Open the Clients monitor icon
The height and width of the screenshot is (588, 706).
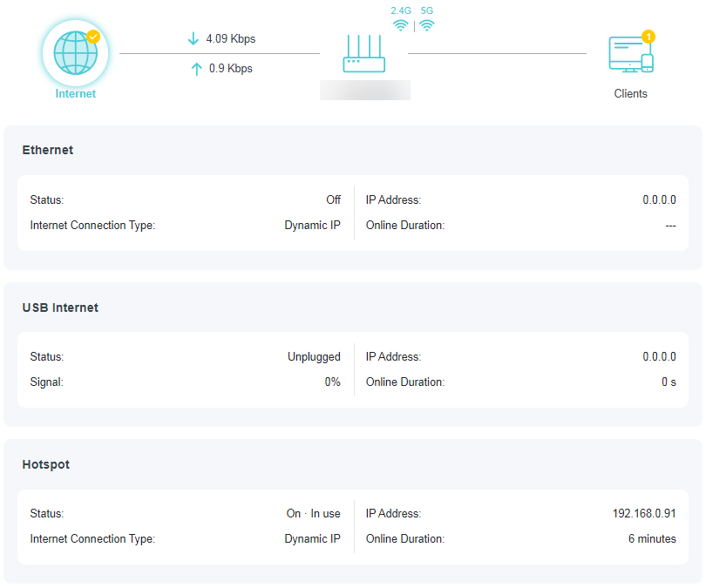click(630, 52)
